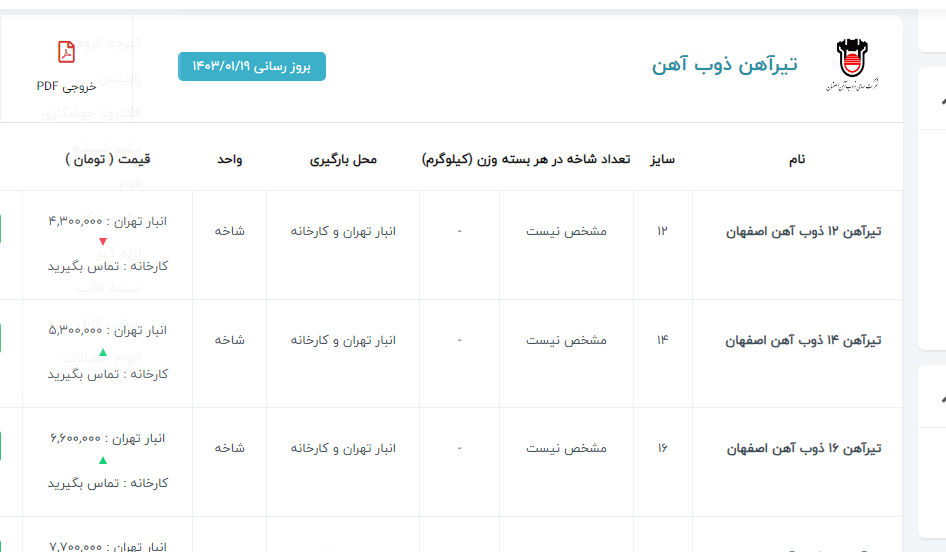Image resolution: width=946 pixels, height=552 pixels.
Task: Click green up arrow under 5,300,000 price
Action: (102, 351)
